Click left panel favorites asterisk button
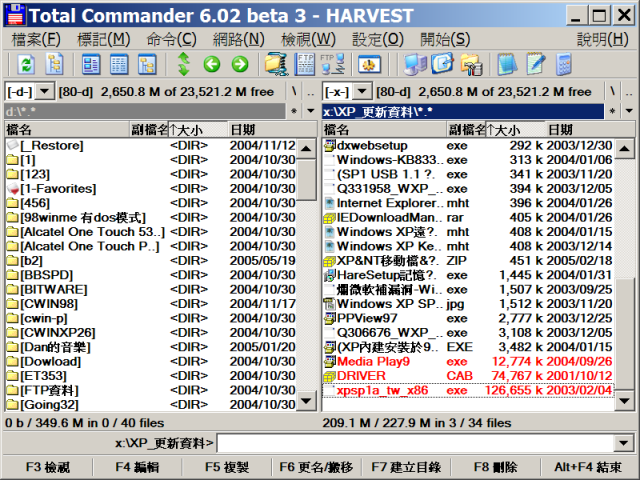Viewport: 640px width, 480px height. point(294,111)
